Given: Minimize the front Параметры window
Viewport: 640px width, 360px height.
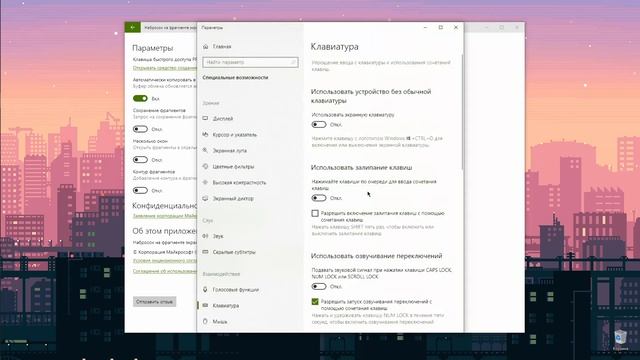Looking at the screenshot, I should coord(425,27).
